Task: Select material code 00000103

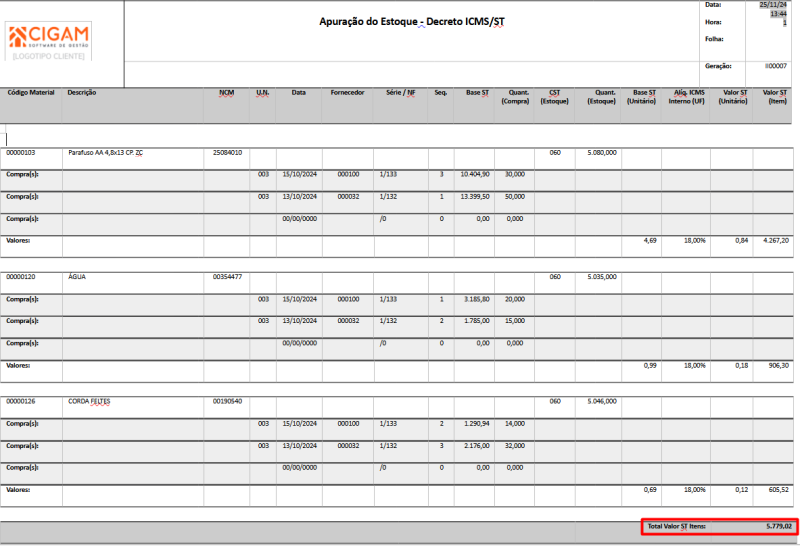Action: click(20, 153)
